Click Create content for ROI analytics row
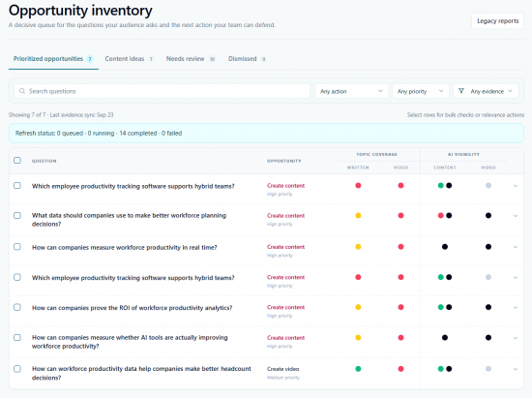 pyautogui.click(x=285, y=307)
